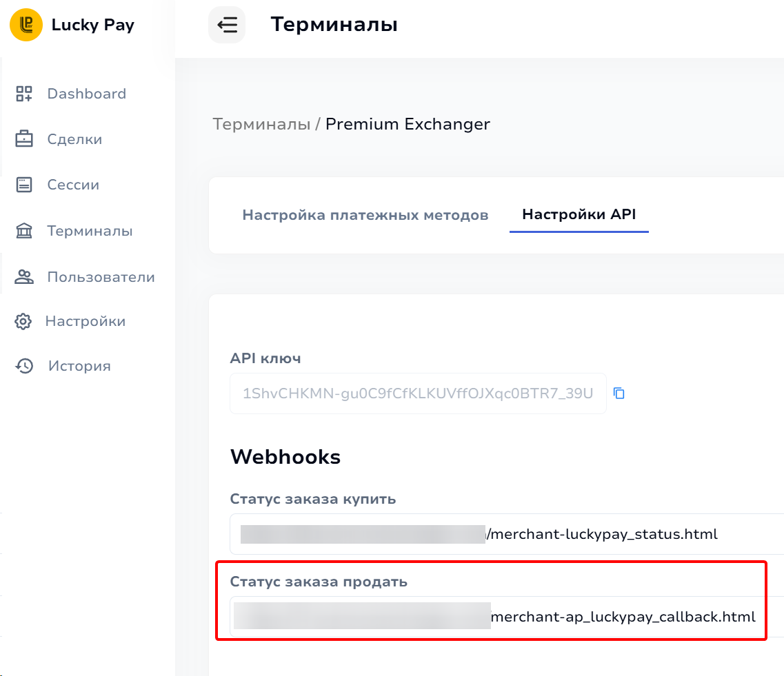Click the Lucky Pay logo icon

tap(26, 25)
